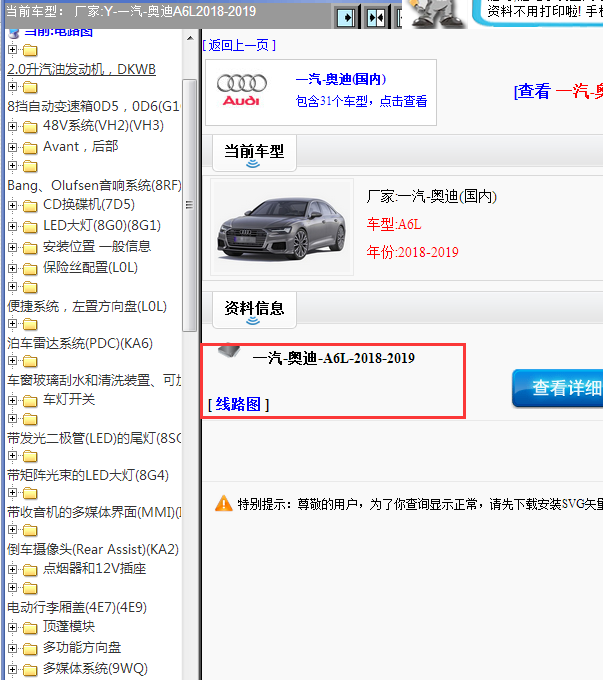Viewport: 603px width, 680px height.
Task: Expand the 安装位置 一般信息 tree node
Action: coord(12,247)
